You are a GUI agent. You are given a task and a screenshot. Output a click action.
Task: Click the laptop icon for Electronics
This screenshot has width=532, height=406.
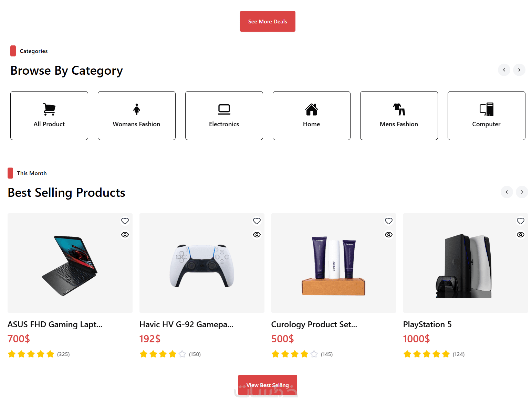[224, 109]
